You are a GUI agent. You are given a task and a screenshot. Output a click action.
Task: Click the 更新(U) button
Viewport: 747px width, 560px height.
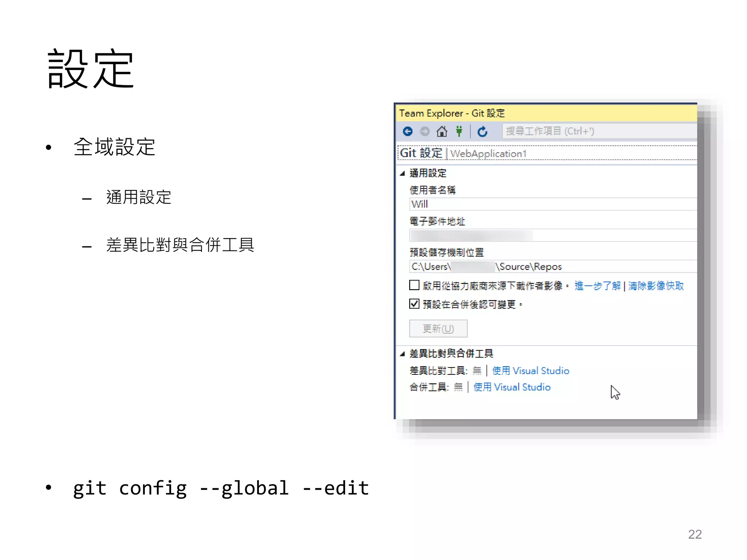438,329
